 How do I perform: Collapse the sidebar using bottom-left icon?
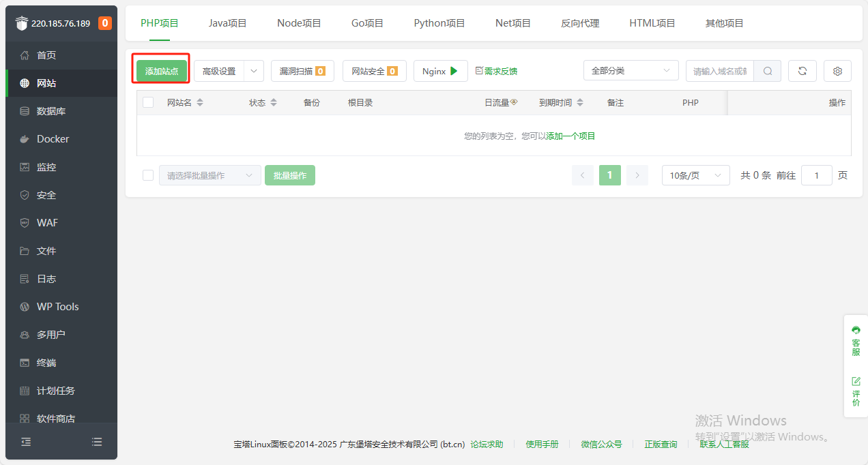pos(26,442)
